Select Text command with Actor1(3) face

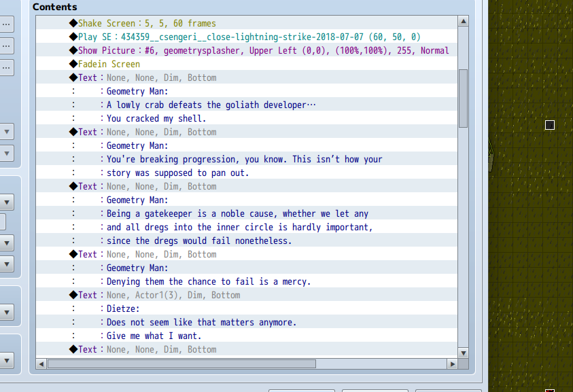(x=247, y=295)
